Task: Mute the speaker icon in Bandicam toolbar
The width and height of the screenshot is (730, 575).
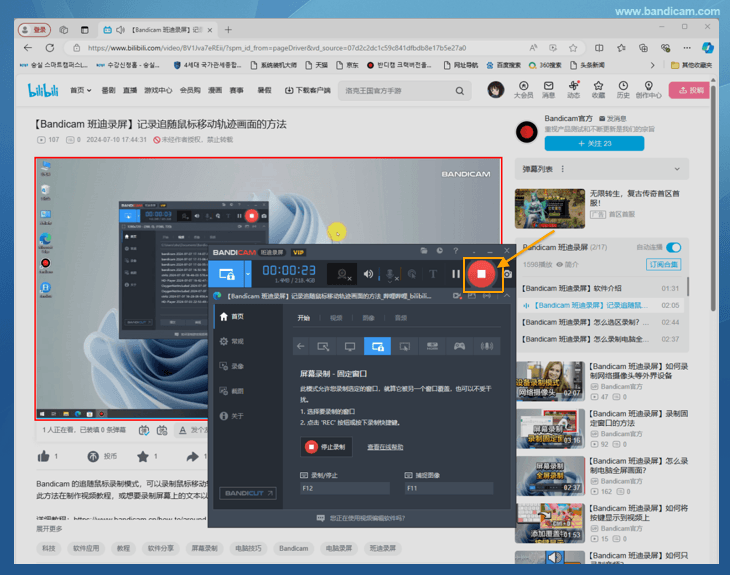Action: [x=368, y=274]
